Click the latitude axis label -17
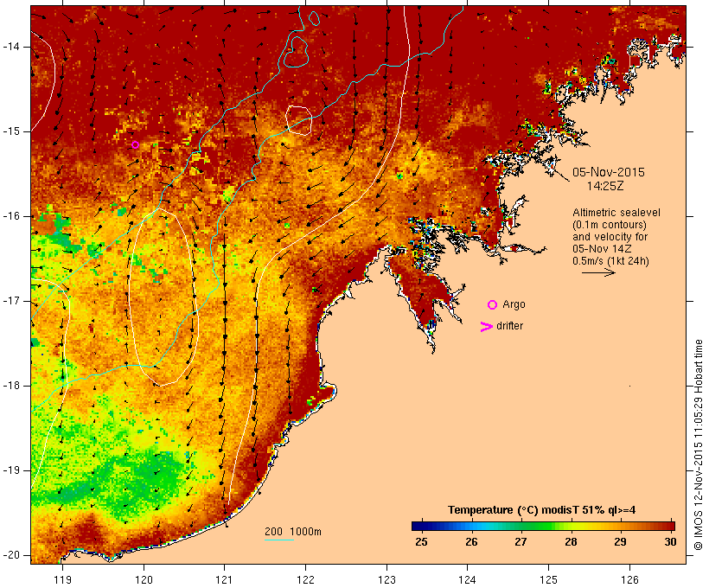 [x=11, y=301]
